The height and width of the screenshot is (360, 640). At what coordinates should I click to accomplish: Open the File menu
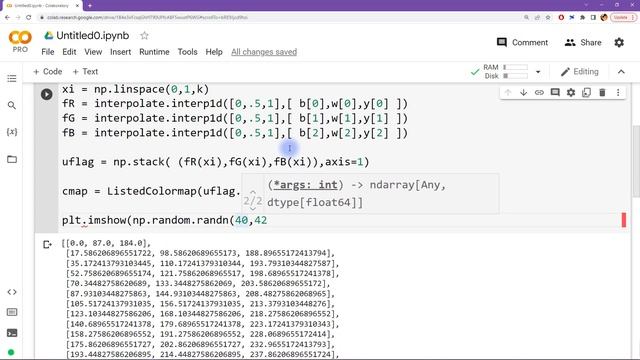(x=48, y=52)
